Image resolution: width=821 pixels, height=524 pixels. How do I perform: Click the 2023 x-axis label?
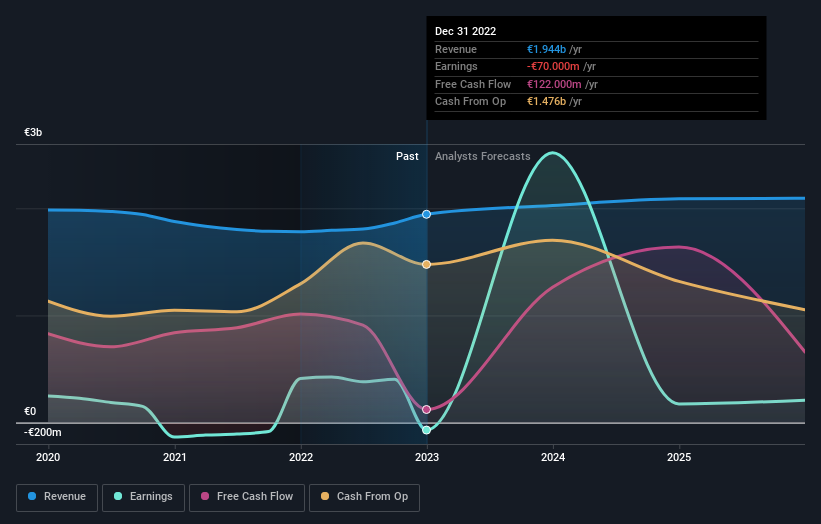pyautogui.click(x=427, y=457)
